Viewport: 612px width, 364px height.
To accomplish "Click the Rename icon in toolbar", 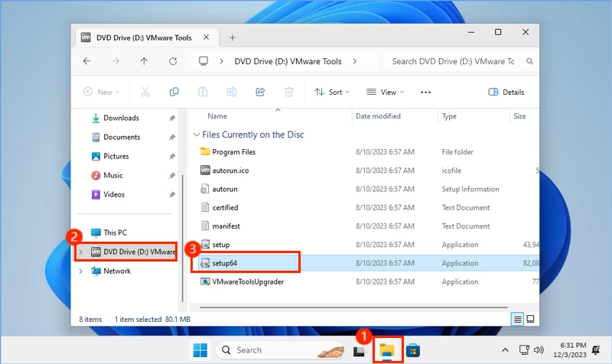I will (x=232, y=92).
